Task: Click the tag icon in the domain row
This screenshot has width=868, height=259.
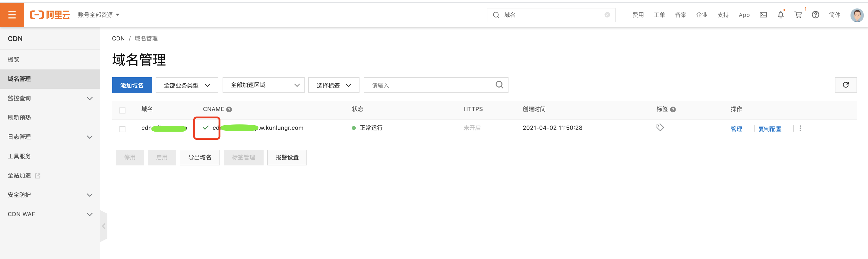Action: (660, 127)
